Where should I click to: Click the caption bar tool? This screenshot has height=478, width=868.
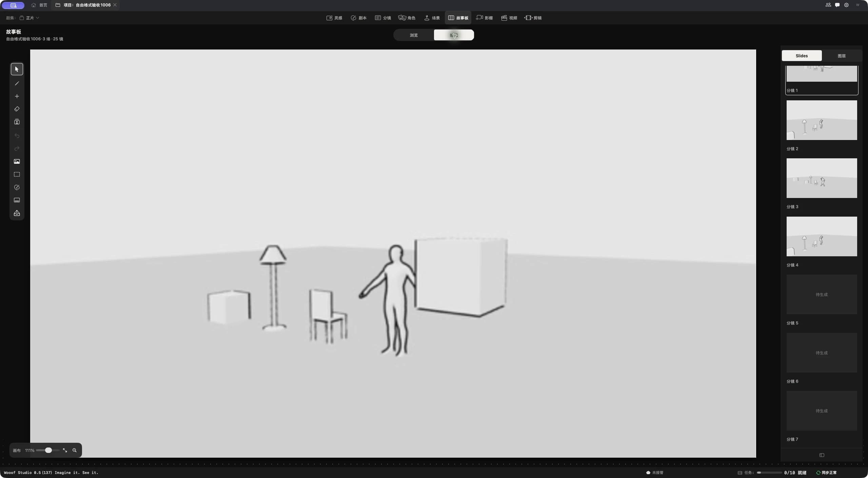point(17,200)
